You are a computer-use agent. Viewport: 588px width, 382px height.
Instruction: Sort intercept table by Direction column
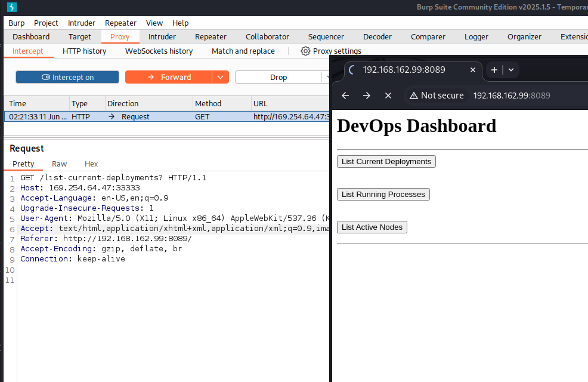click(149, 104)
